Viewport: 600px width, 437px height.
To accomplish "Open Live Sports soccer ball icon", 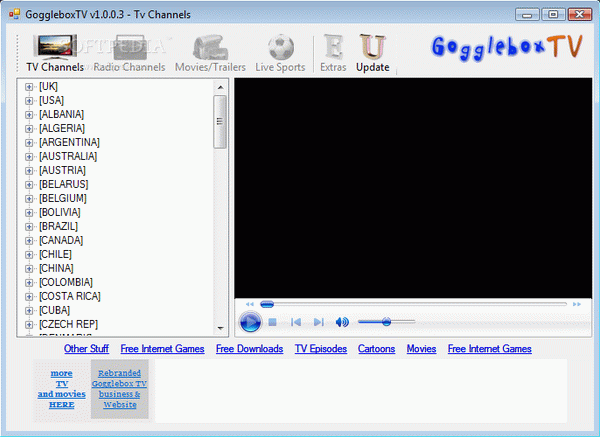I will [x=280, y=47].
